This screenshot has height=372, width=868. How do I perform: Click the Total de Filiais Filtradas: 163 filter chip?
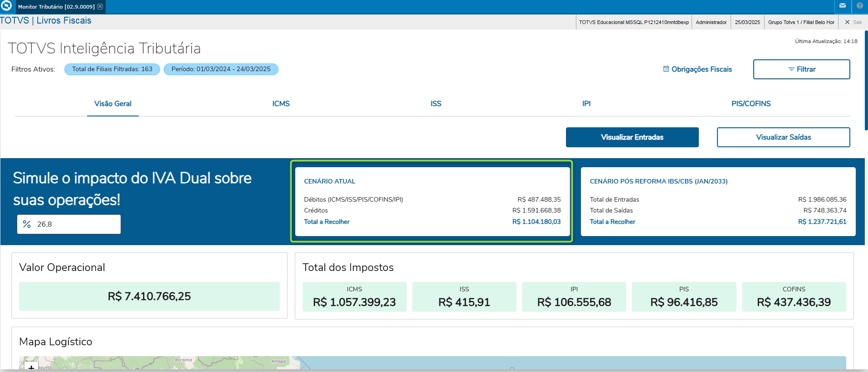point(112,69)
